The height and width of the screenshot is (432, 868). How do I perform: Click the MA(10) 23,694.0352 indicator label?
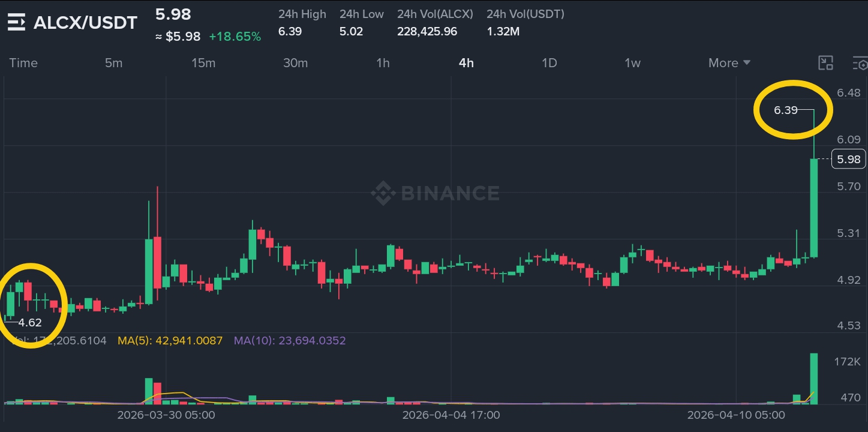point(290,341)
